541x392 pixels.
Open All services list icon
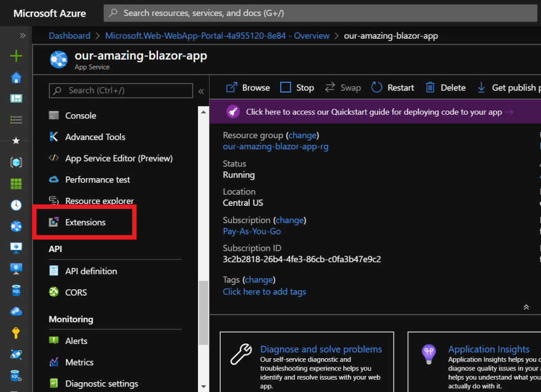16,120
